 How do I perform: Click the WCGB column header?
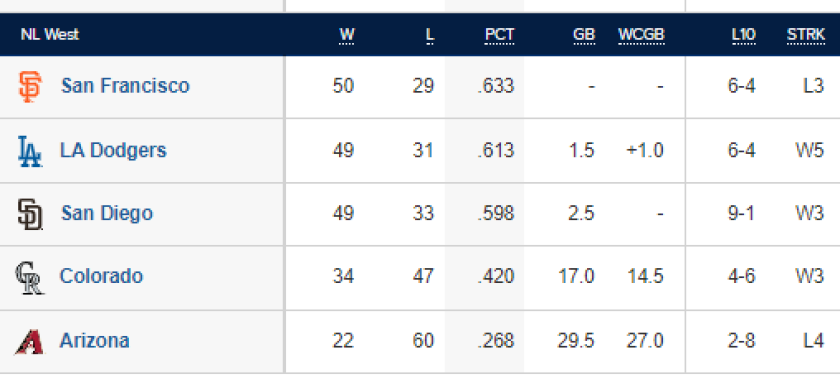coord(641,35)
